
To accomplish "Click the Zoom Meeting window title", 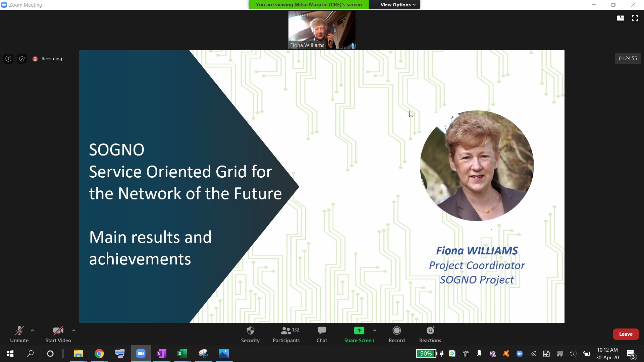I will (x=25, y=5).
